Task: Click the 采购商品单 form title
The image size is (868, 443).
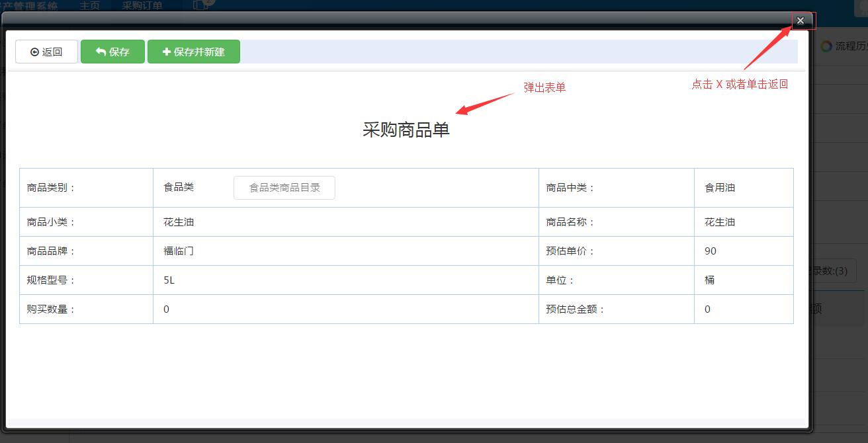Action: point(406,130)
